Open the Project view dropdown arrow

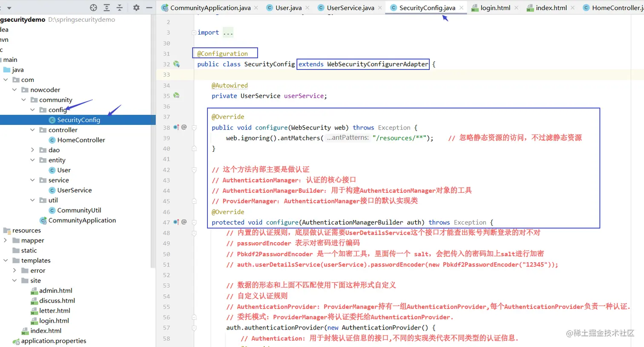[x=9, y=8]
